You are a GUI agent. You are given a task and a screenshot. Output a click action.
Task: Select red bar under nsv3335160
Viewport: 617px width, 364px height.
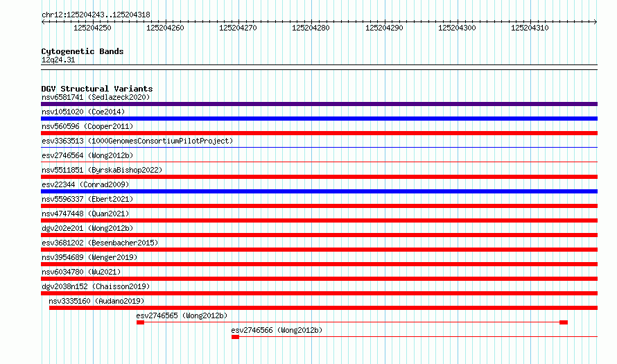324,308
